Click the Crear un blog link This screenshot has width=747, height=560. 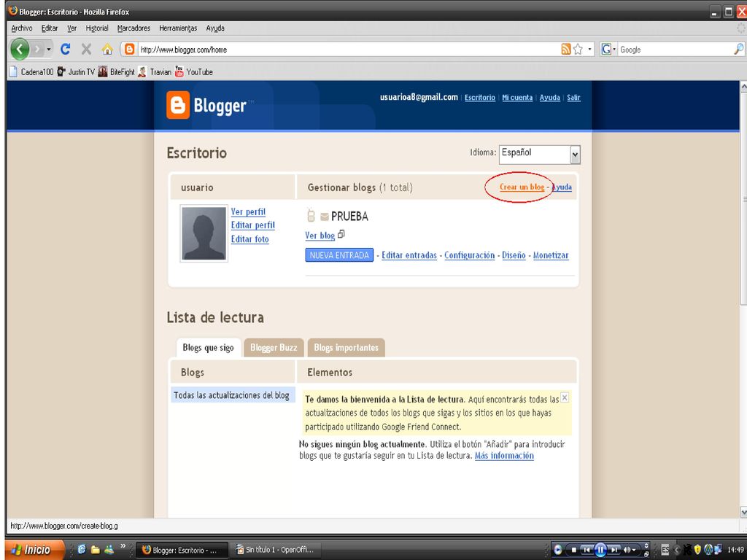pos(522,187)
